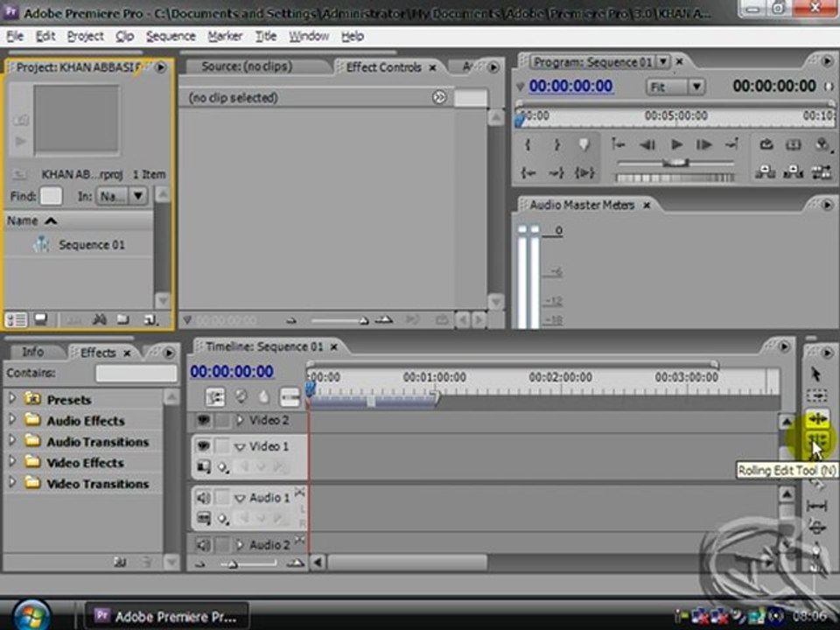Select Sequence 01 in Project panel
Screen dimensions: 840x630
92,245
